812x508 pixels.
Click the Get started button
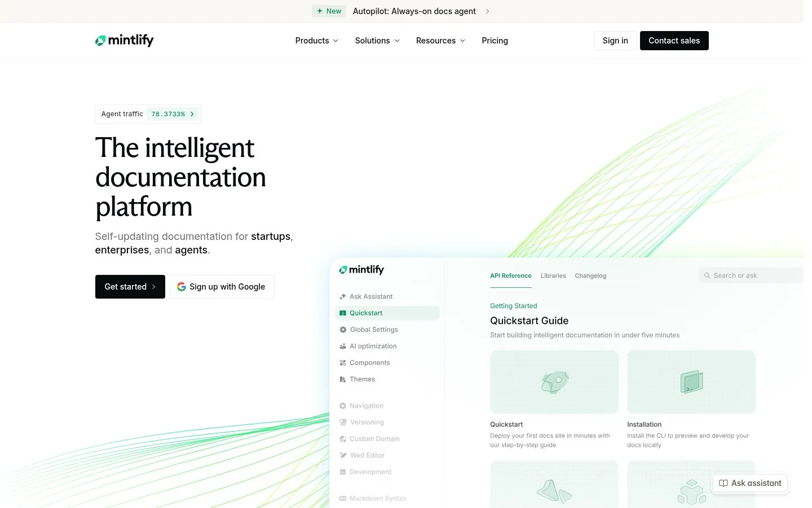(130, 287)
